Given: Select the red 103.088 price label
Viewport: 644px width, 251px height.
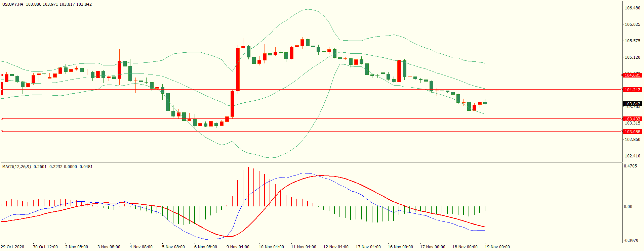Looking at the screenshot, I should tap(632, 132).
